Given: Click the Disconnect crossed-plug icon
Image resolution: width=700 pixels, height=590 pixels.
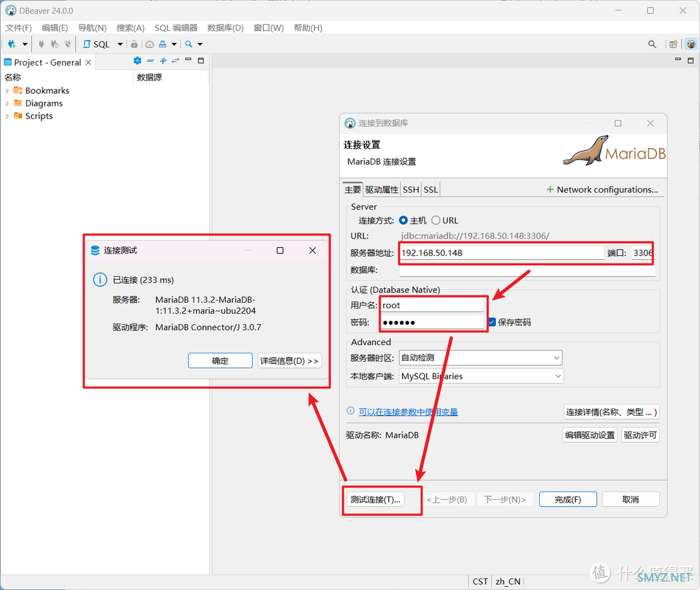Looking at the screenshot, I should pos(68,44).
